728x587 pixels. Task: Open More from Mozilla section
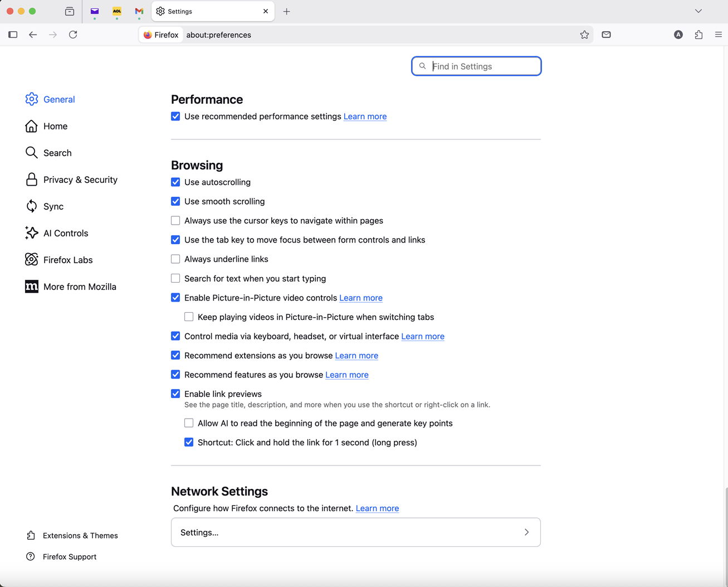click(79, 287)
